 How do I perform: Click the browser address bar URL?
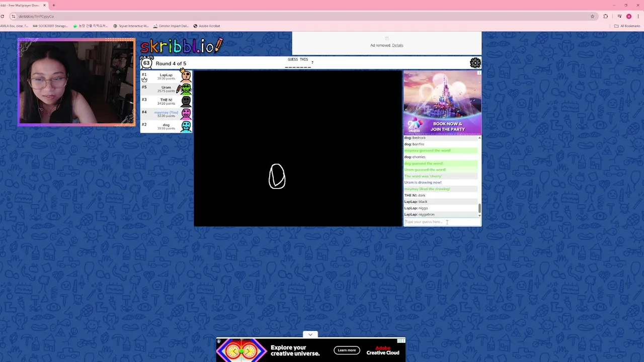(x=36, y=16)
